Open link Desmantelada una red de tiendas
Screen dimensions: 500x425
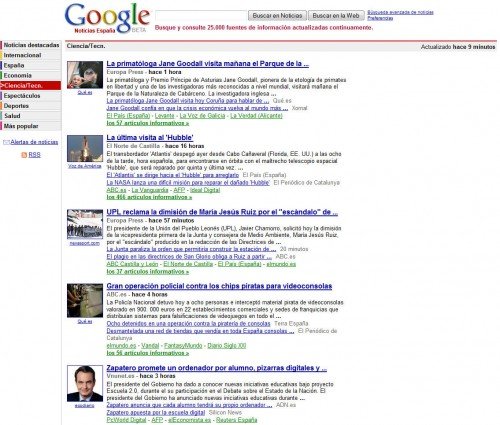click(x=200, y=331)
